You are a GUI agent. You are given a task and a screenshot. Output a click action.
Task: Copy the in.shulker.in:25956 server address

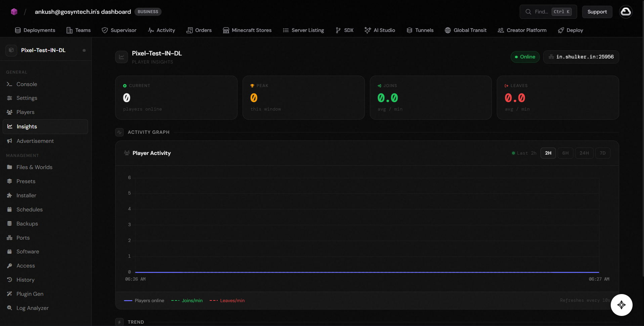point(581,57)
